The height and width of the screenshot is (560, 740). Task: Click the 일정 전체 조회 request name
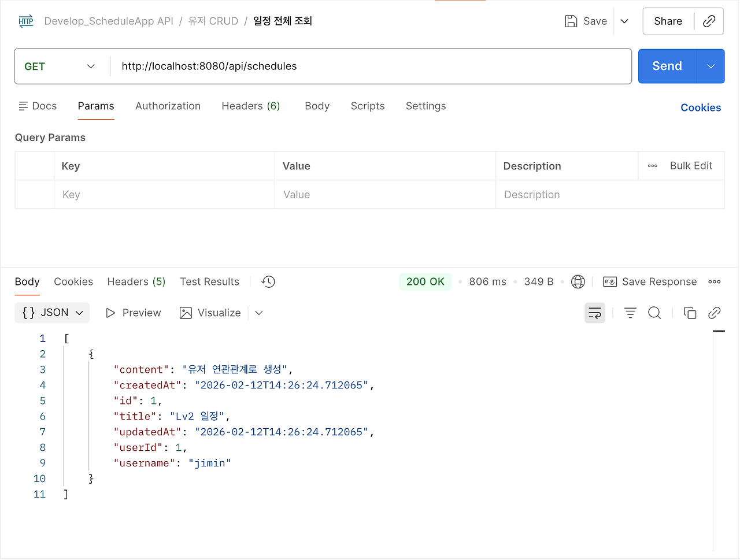[x=283, y=21]
